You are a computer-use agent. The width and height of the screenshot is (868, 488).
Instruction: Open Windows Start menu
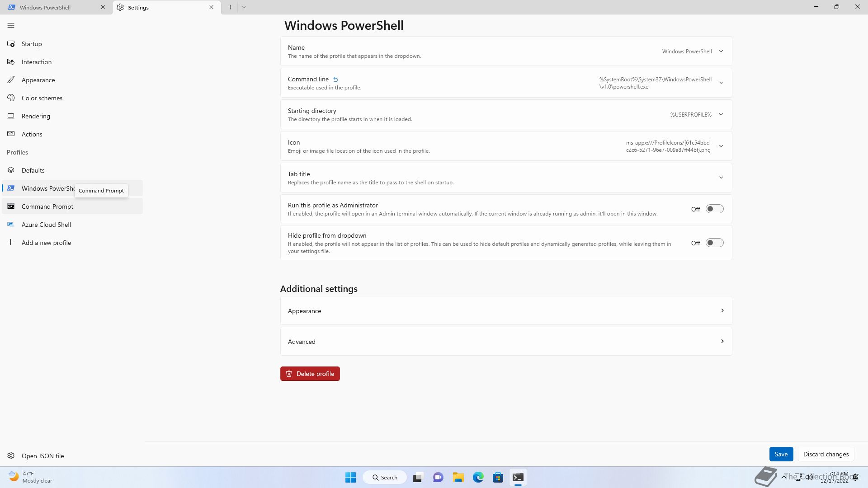click(350, 477)
